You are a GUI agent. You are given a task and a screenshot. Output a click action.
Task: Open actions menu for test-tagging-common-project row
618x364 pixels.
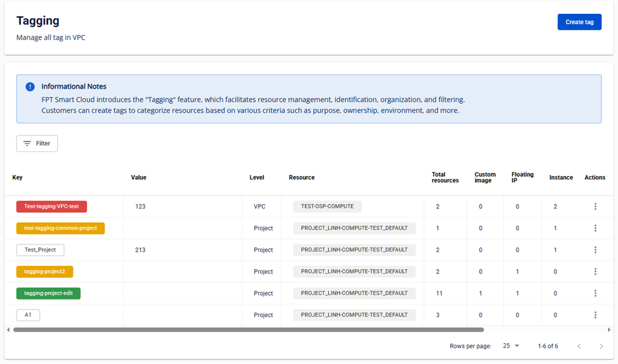pos(595,228)
